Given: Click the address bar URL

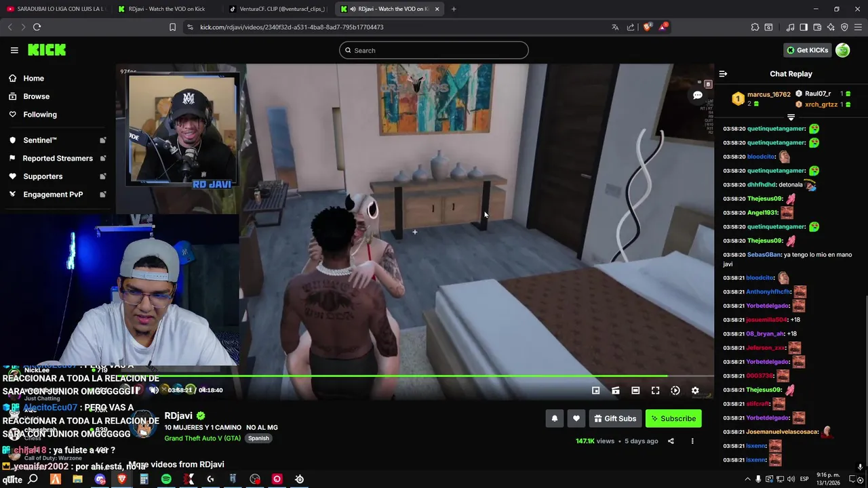Looking at the screenshot, I should click(292, 27).
